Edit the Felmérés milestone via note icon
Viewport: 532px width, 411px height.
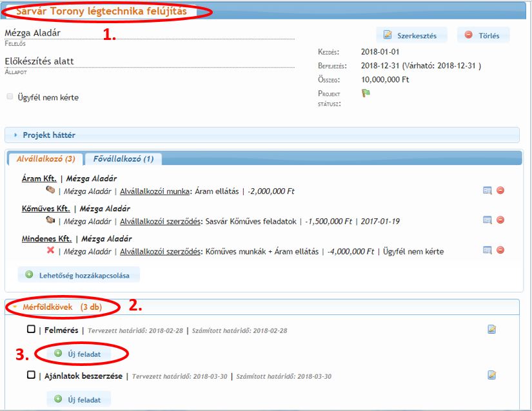[491, 330]
